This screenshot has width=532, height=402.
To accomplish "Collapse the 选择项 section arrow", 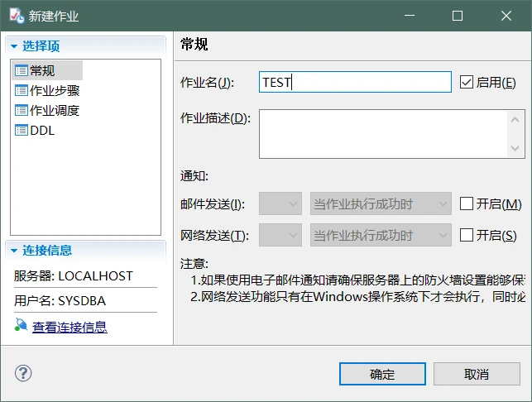I will click(x=14, y=46).
